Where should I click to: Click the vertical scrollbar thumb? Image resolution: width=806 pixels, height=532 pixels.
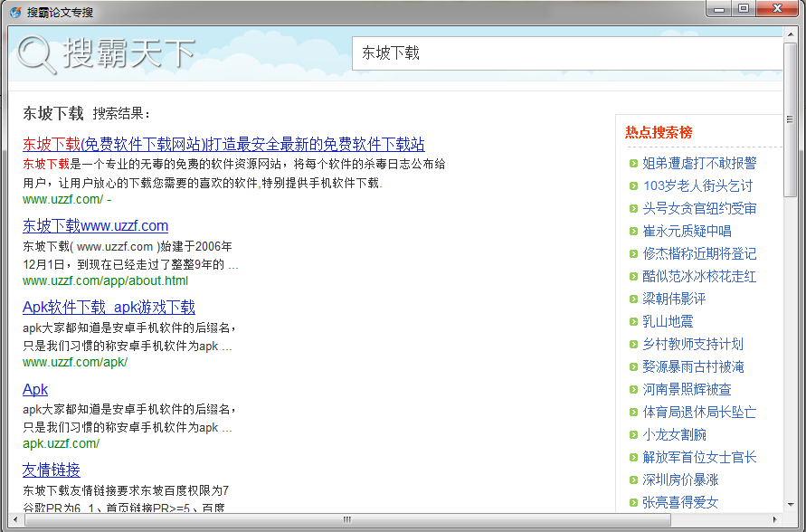(x=790, y=119)
